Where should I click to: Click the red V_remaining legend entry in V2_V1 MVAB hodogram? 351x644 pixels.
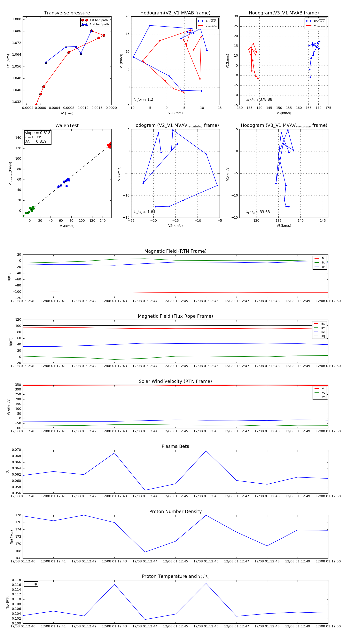pos(207,26)
